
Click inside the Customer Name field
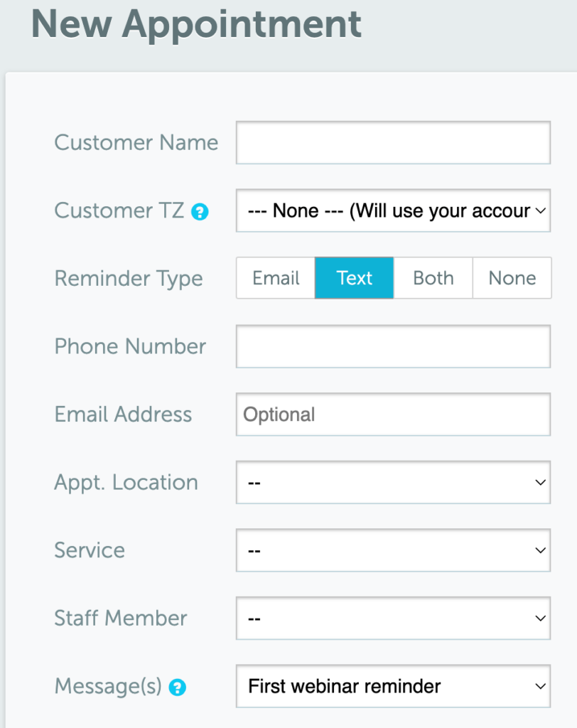pyautogui.click(x=393, y=142)
